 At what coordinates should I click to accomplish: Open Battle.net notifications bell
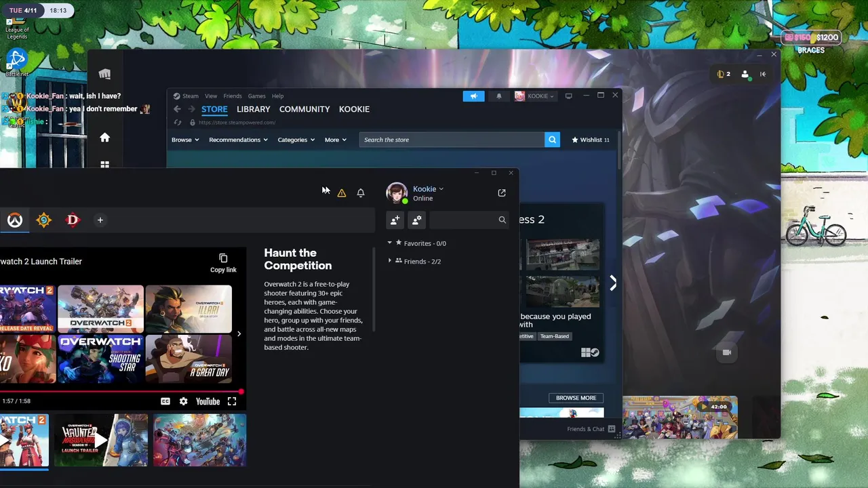coord(361,193)
